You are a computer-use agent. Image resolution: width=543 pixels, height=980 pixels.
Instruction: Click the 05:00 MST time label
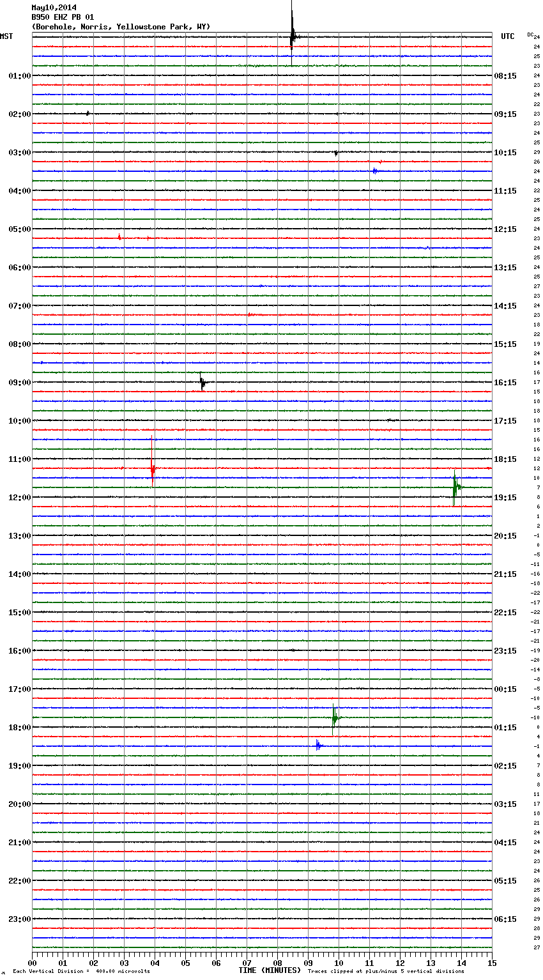coord(19,229)
